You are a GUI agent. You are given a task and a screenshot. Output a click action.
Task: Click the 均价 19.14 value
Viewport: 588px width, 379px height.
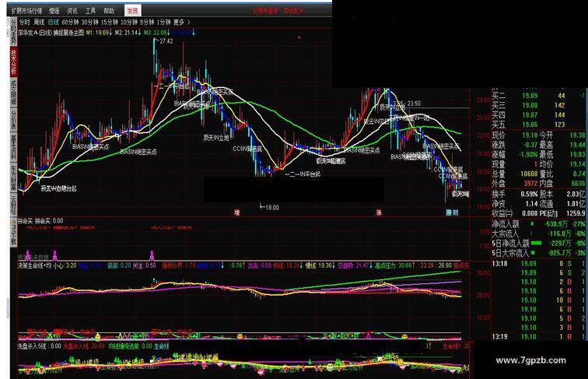(577, 164)
